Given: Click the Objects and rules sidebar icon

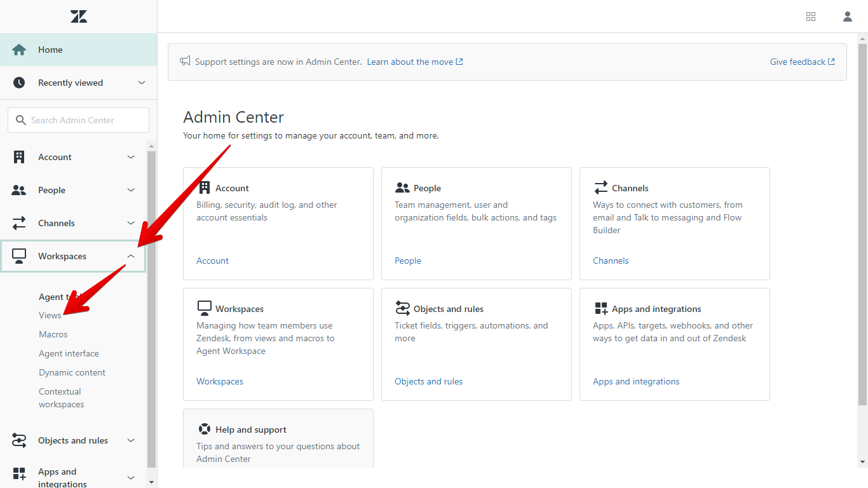Looking at the screenshot, I should tap(19, 440).
